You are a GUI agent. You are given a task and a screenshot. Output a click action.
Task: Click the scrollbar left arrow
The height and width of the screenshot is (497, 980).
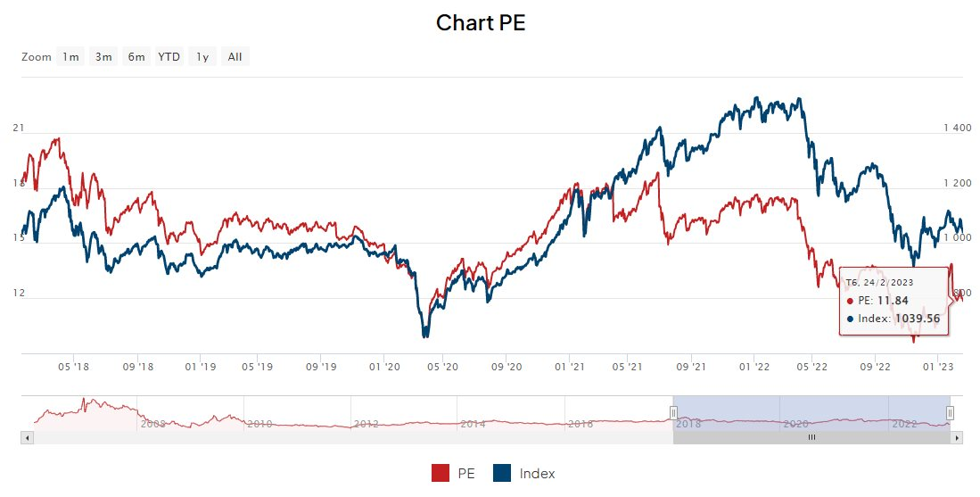(x=28, y=438)
